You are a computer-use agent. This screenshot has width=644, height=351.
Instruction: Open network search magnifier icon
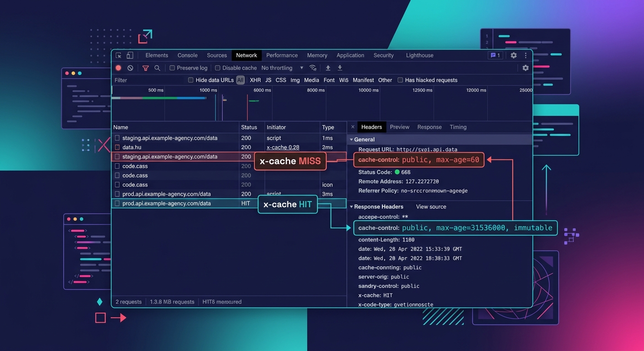[157, 68]
